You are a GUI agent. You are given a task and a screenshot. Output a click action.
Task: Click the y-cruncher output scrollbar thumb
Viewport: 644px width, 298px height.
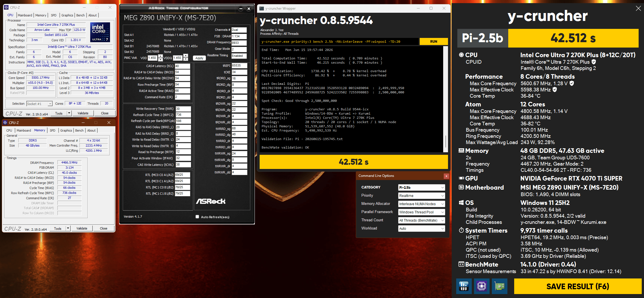click(446, 141)
